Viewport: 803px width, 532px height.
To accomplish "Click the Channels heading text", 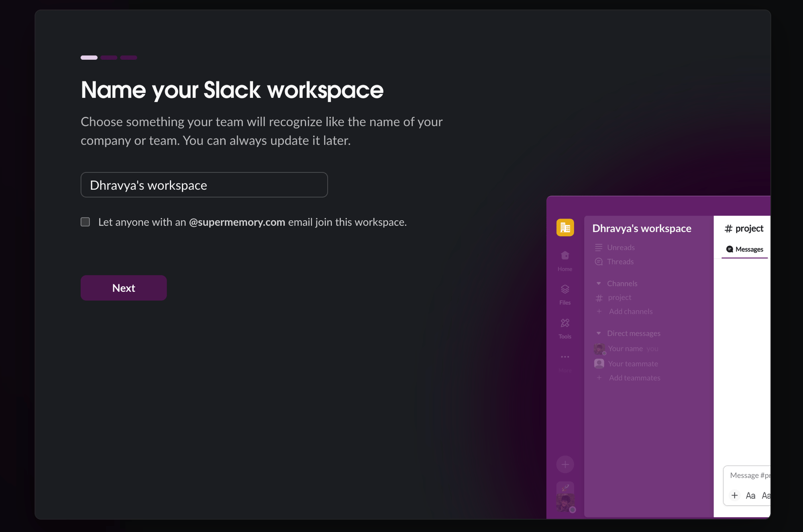I will click(x=622, y=283).
